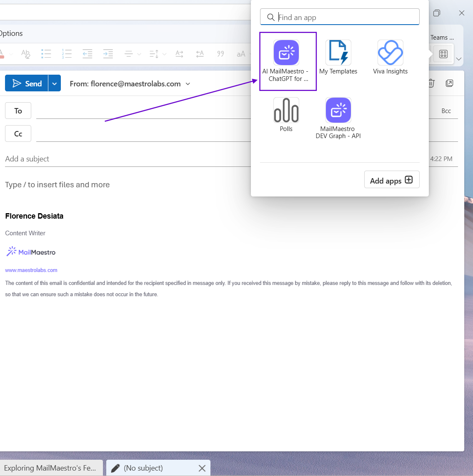Image resolution: width=473 pixels, height=476 pixels.
Task: Open the www.maestrolabs.com link
Action: point(31,270)
